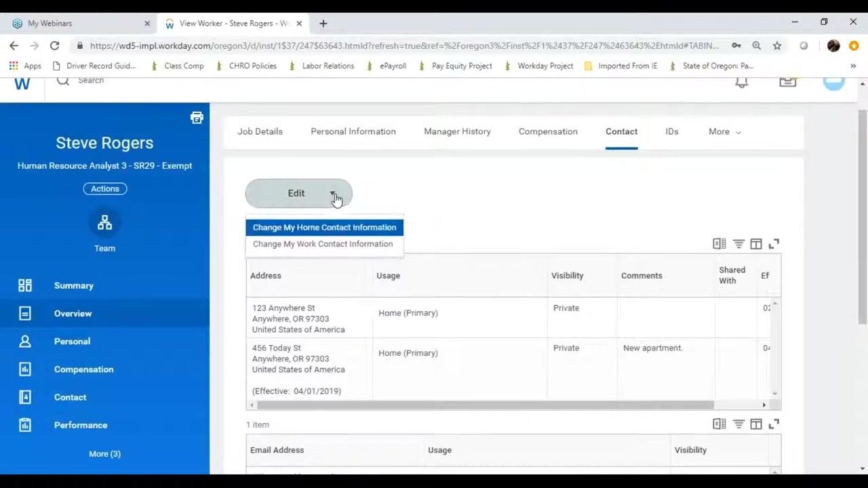Bookmark this page with the star icon
The image size is (868, 488).
pyautogui.click(x=777, y=45)
